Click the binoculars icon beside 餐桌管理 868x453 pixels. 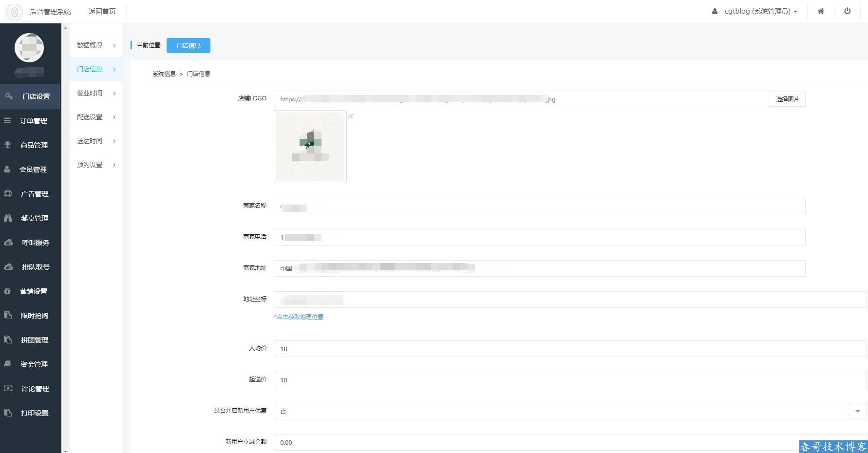[x=8, y=218]
